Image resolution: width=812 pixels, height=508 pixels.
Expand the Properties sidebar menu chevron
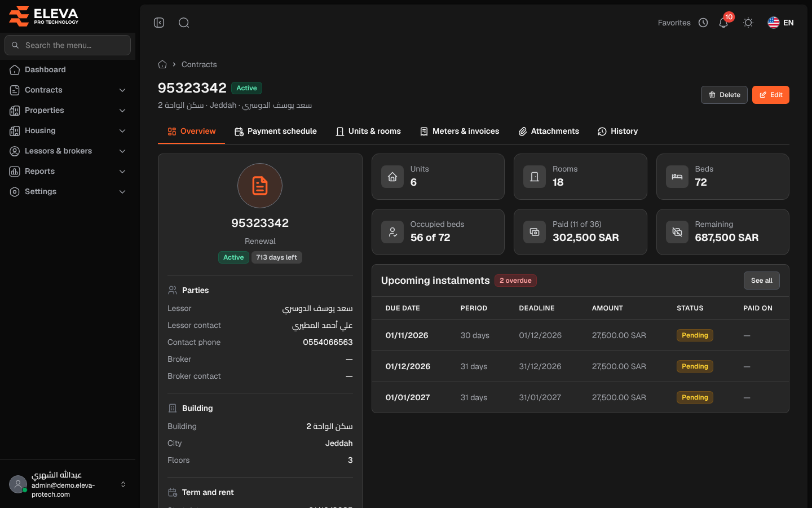pyautogui.click(x=122, y=111)
